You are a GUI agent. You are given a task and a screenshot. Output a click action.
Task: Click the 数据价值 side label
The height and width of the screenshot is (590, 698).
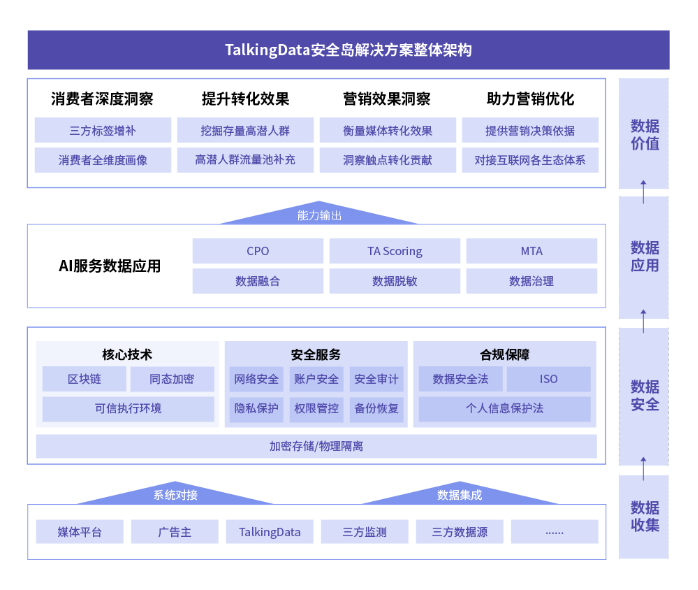point(644,134)
